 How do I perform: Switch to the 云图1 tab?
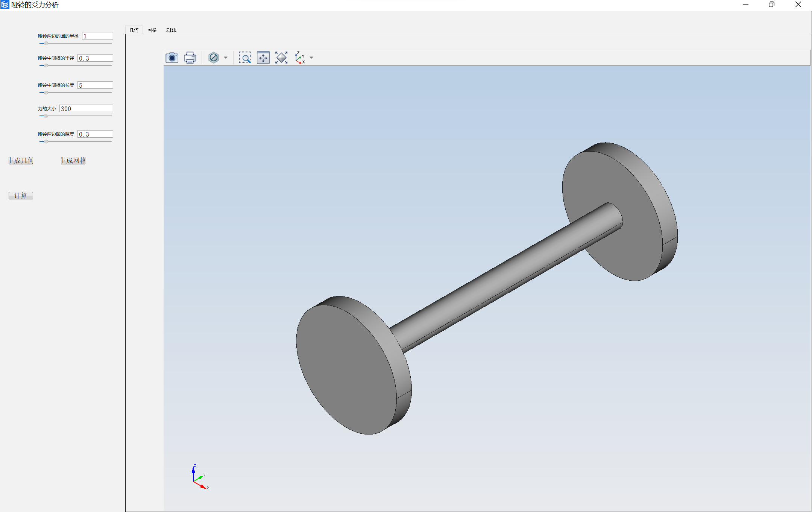tap(171, 30)
